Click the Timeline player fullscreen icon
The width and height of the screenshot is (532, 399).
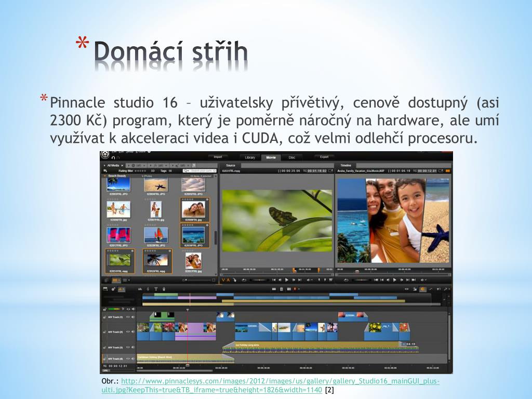pos(441,170)
